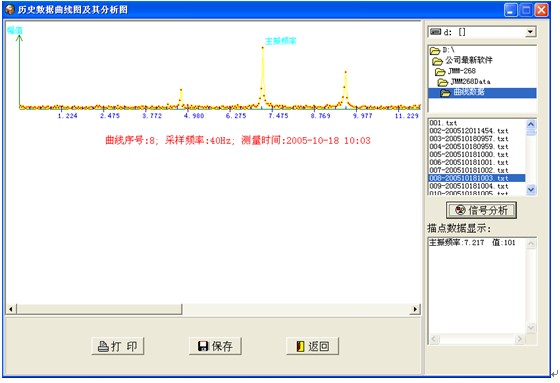This screenshot has height=383, width=560.
Task: Click file list scroll up arrow
Action: (x=531, y=124)
